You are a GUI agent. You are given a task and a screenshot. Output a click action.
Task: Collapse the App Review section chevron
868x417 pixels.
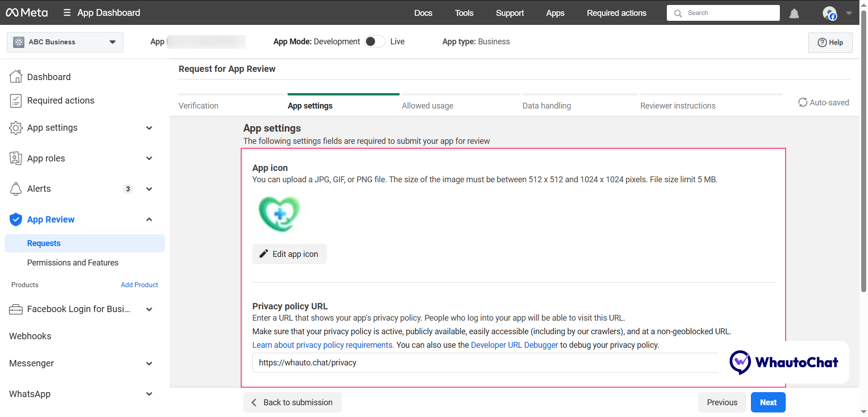149,219
